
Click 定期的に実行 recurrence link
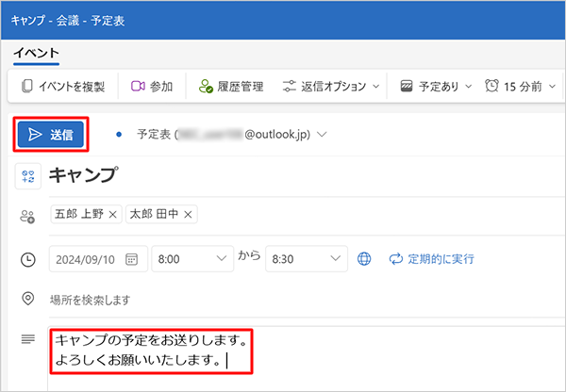431,259
